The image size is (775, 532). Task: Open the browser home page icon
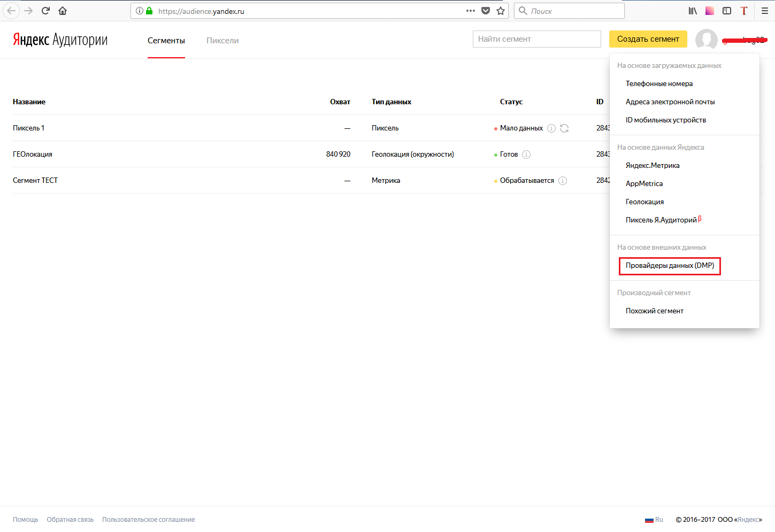[63, 11]
